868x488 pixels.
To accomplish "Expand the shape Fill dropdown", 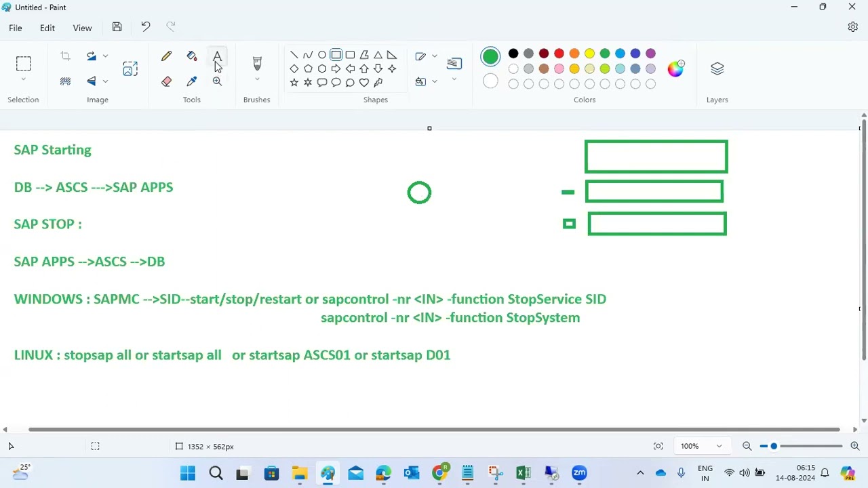I will click(x=435, y=81).
